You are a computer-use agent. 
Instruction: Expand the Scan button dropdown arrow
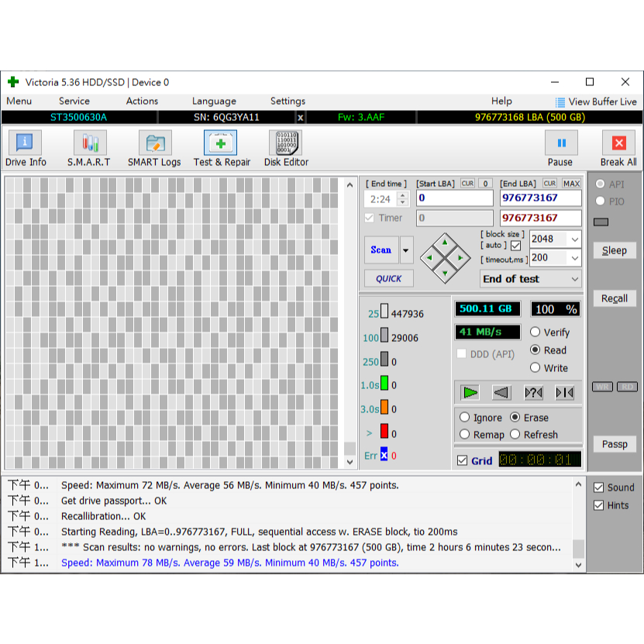tap(407, 250)
